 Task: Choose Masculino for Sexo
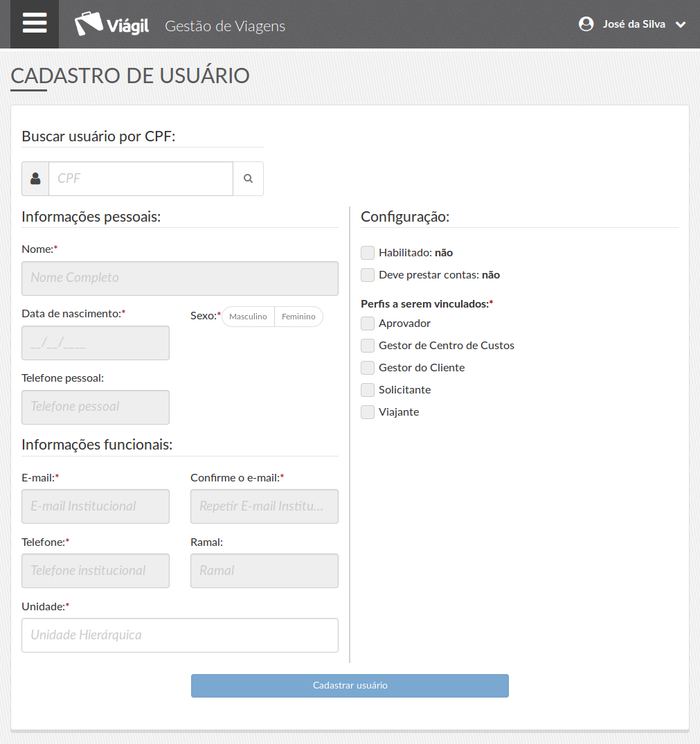pyautogui.click(x=248, y=317)
